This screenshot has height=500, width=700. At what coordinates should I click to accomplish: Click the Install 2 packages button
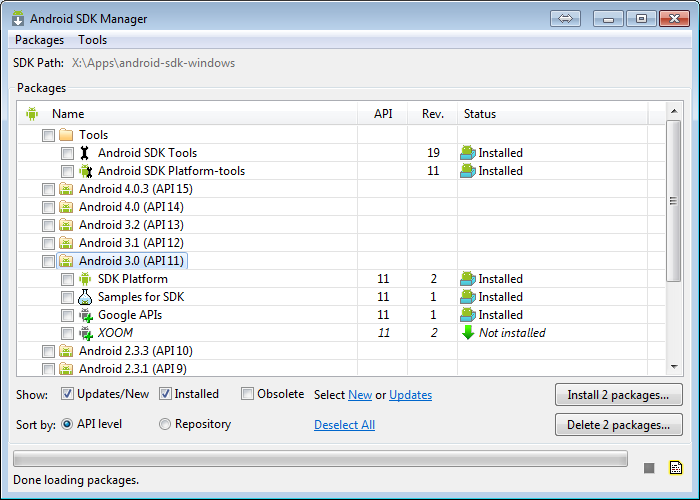tap(618, 395)
